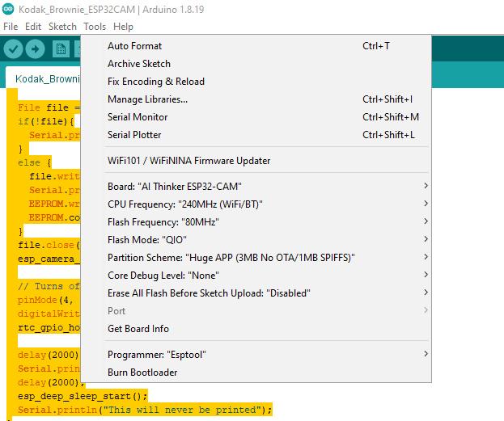The height and width of the screenshot is (421, 504).
Task: Click the Upload arrow toolbar icon
Action: point(35,49)
